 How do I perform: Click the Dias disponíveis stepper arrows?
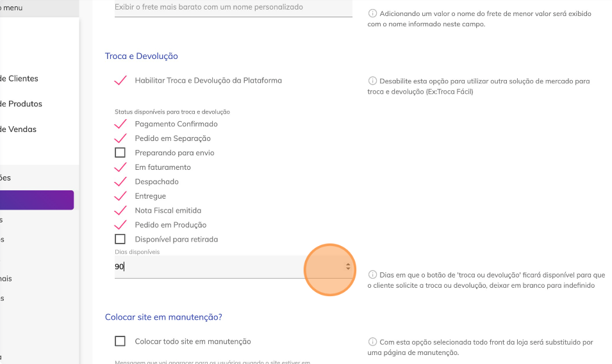[348, 267]
